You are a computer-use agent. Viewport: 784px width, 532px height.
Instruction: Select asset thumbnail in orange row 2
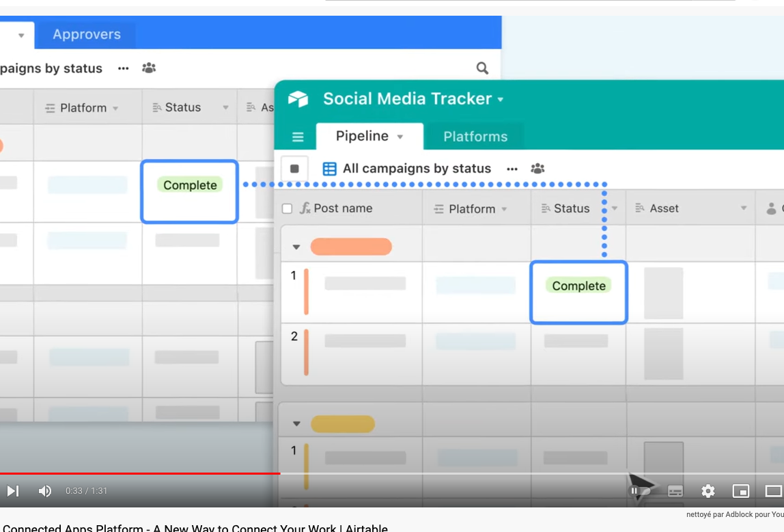tap(664, 354)
